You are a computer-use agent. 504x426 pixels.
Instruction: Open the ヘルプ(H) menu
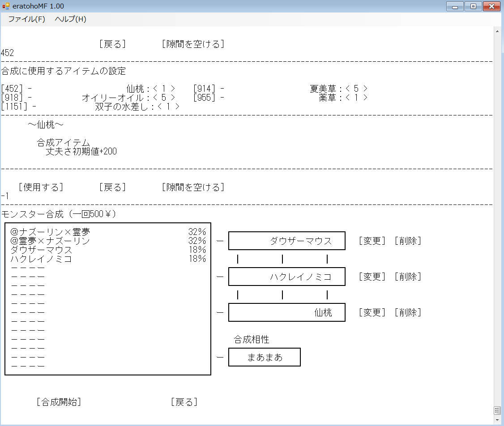tap(70, 19)
